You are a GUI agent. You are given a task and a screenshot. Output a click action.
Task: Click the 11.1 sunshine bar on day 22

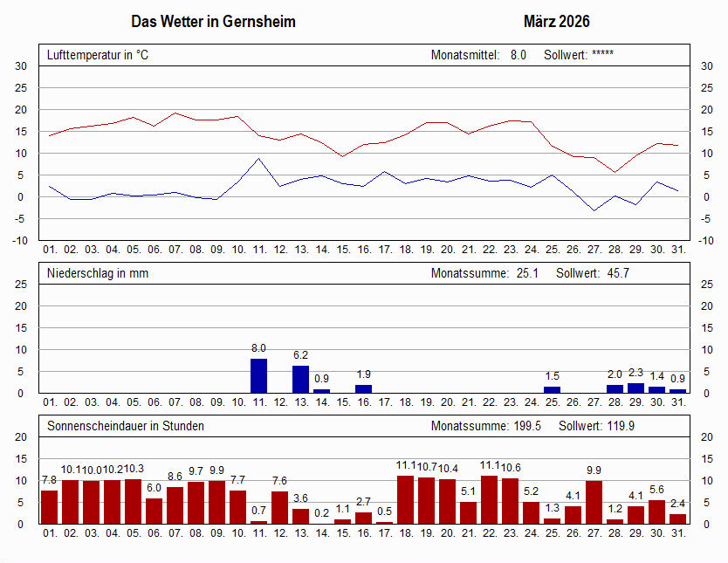pyautogui.click(x=490, y=500)
